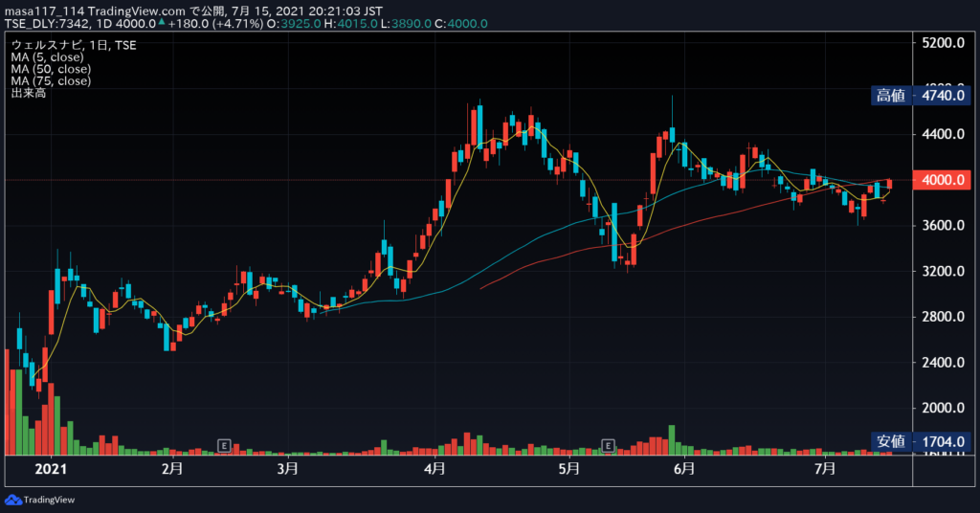This screenshot has width=980, height=513.
Task: Select the MA (5, close) indicator label
Action: pos(47,56)
